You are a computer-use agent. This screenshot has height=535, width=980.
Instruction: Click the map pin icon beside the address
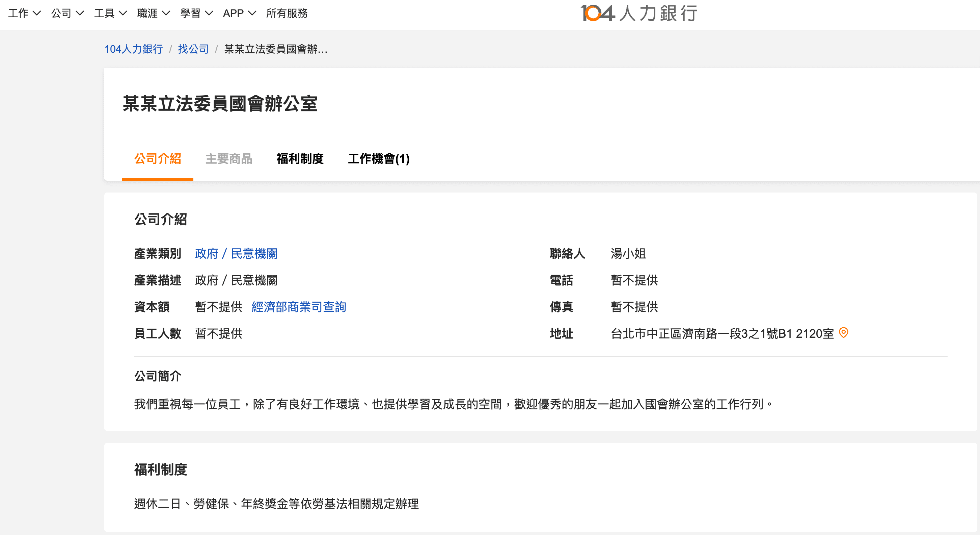click(843, 333)
